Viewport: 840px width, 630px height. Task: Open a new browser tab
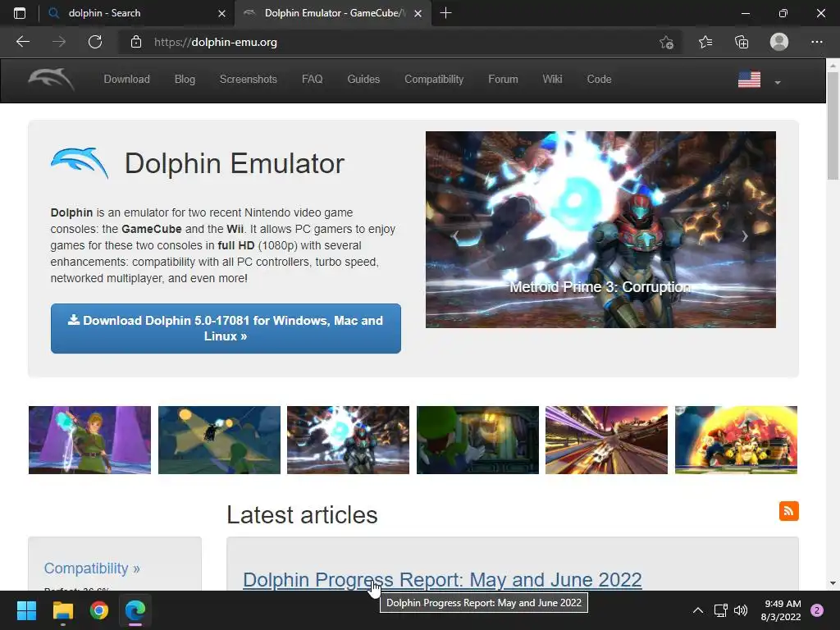click(x=445, y=13)
